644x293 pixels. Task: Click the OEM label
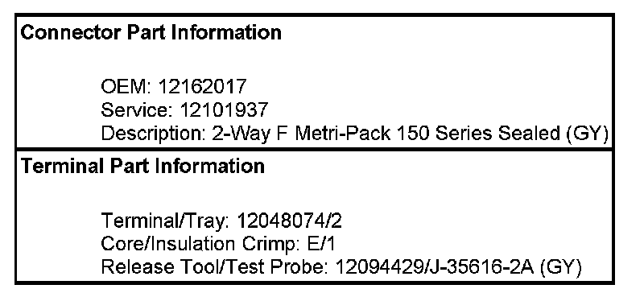pyautogui.click(x=126, y=86)
